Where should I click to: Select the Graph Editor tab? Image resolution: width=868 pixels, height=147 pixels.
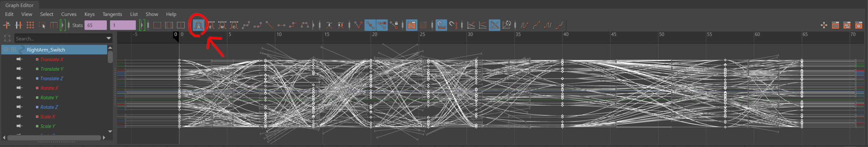20,5
